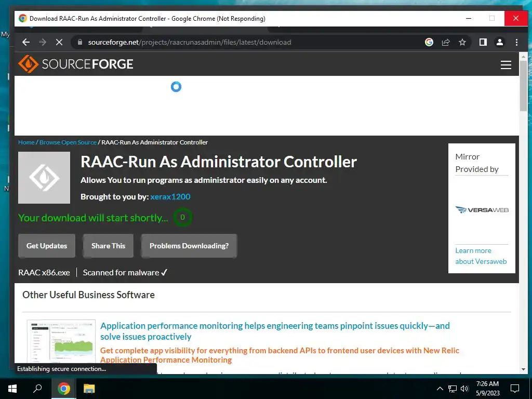Click the taskbar clock showing 7:26 AM
Viewport: 532px width, 399px height.
pos(487,389)
